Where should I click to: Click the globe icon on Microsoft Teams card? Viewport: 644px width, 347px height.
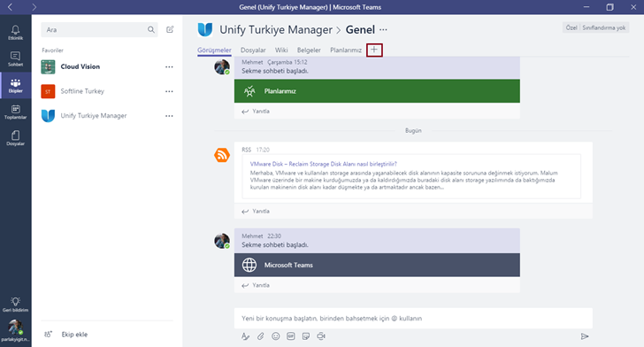249,265
